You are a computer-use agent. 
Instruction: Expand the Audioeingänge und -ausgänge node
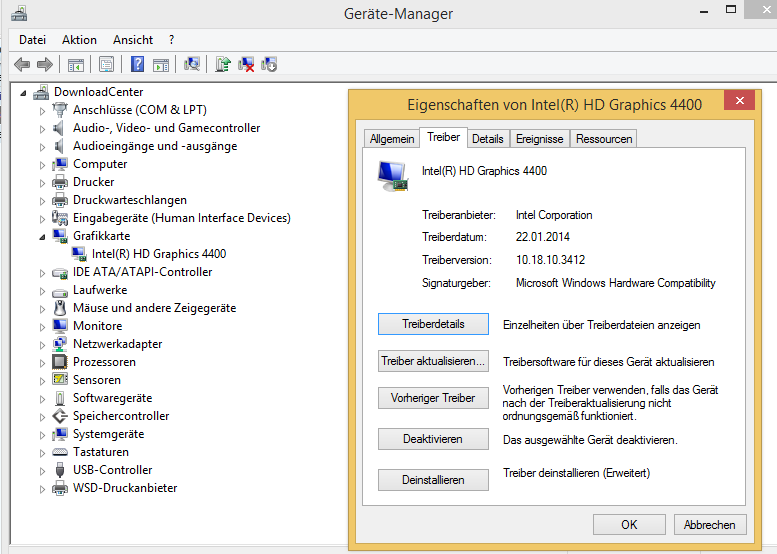click(43, 147)
